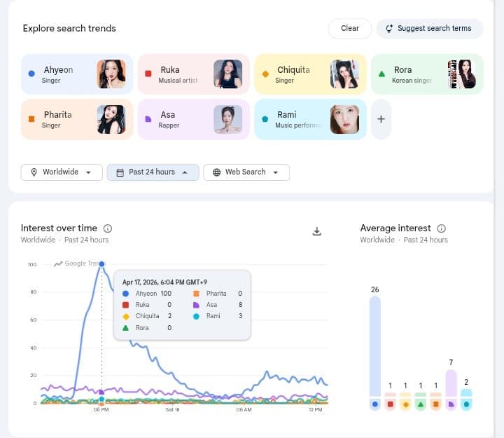This screenshot has width=504, height=438.
Task: Open Asa's profile thumbnail
Action: pyautogui.click(x=227, y=119)
